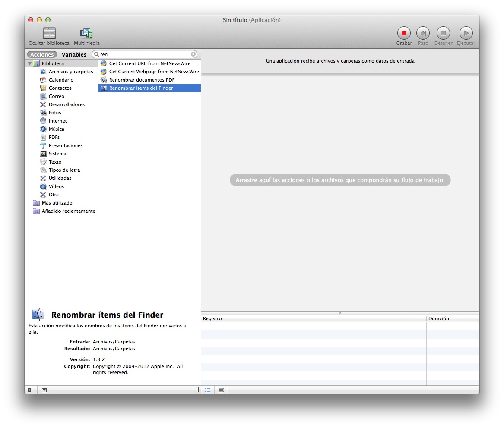Select the Calendario category icon
The image size is (504, 428).
[43, 80]
